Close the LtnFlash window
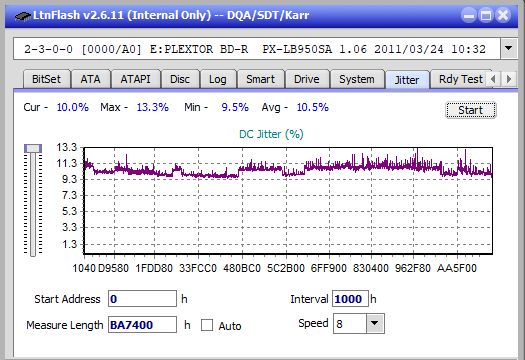The image size is (525, 360). point(503,15)
